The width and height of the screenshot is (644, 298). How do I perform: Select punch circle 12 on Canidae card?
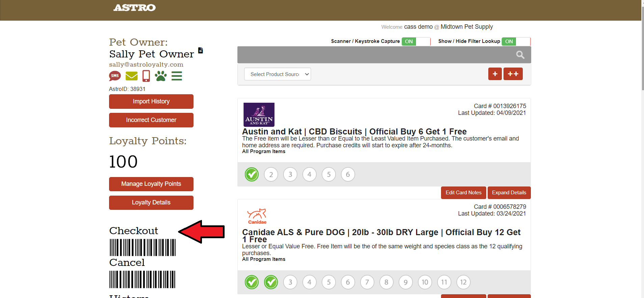tap(463, 282)
